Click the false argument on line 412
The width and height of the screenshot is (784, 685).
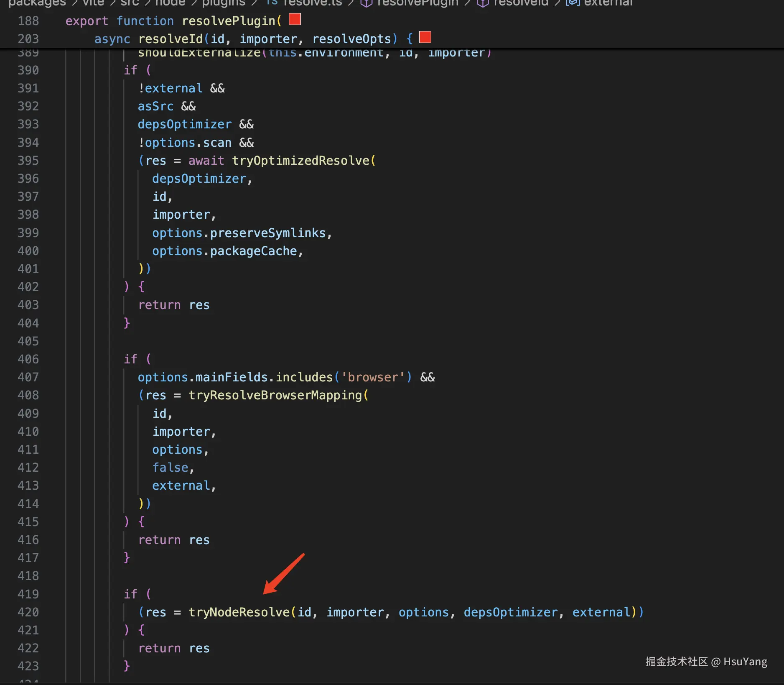[x=170, y=468]
